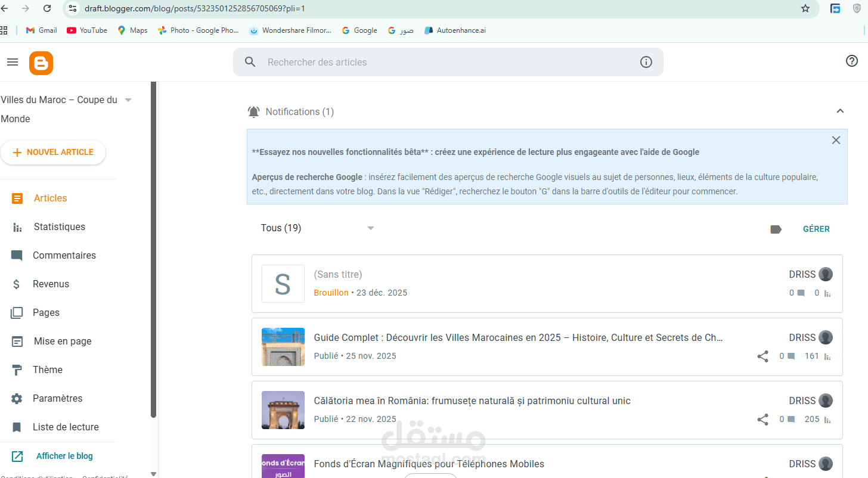868x478 pixels.
Task: Click the label tag icon
Action: point(776,229)
